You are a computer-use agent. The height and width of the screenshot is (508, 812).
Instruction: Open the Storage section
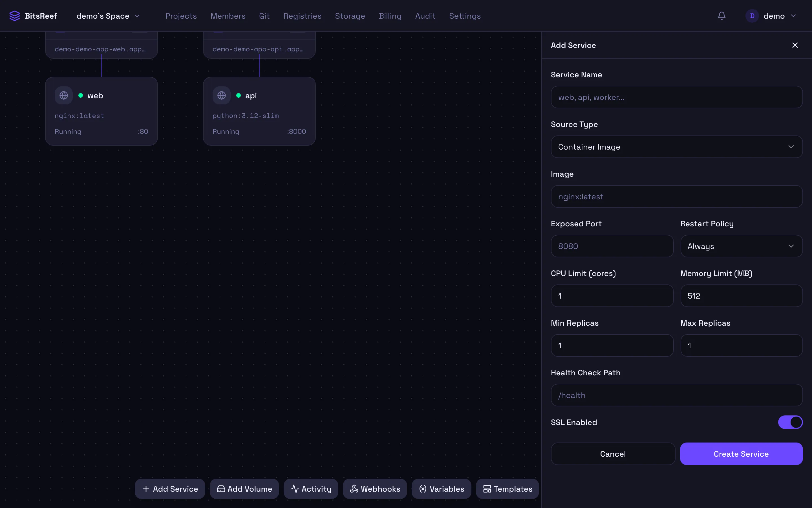click(x=350, y=16)
